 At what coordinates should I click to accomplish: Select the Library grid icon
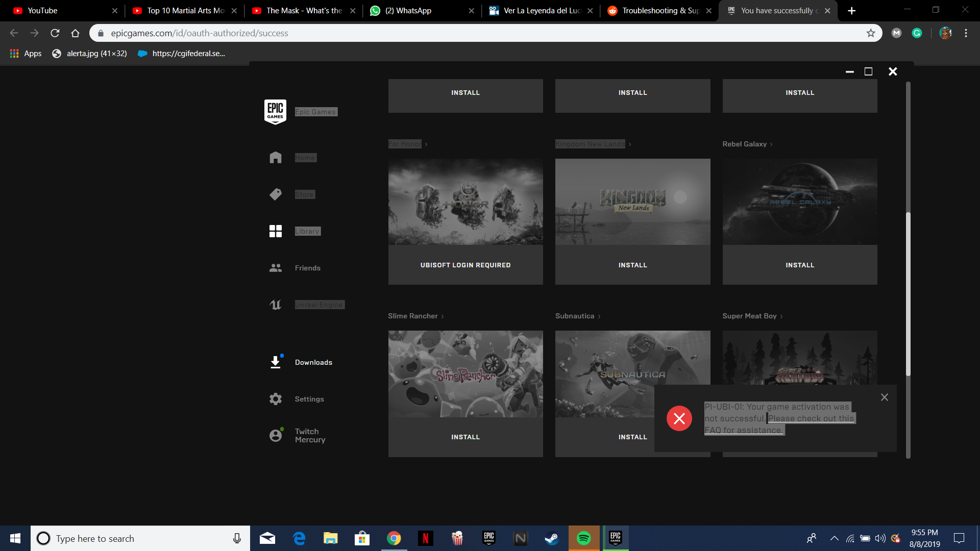(276, 231)
